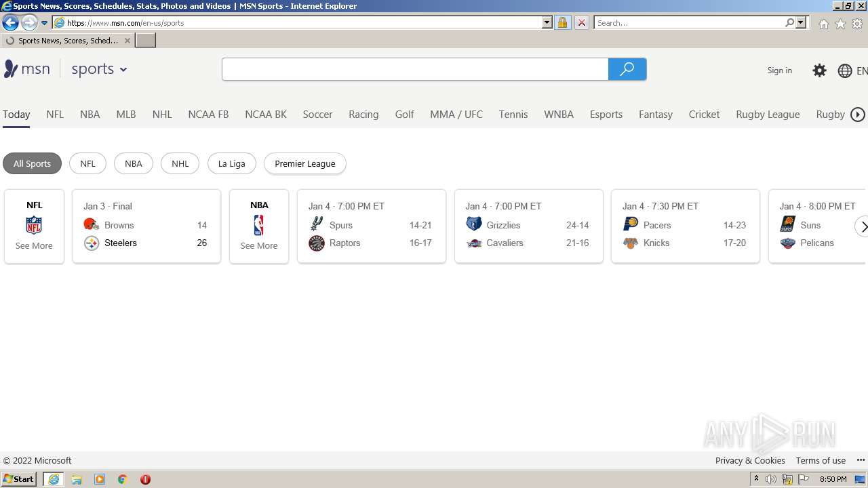This screenshot has width=868, height=488.
Task: Go back with browser back arrow
Action: point(10,22)
